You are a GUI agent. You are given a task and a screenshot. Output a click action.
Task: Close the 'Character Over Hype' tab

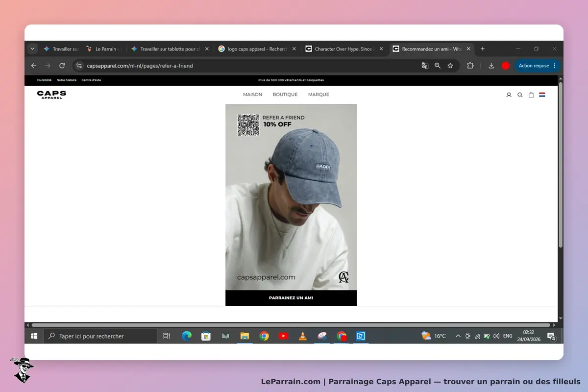(381, 49)
